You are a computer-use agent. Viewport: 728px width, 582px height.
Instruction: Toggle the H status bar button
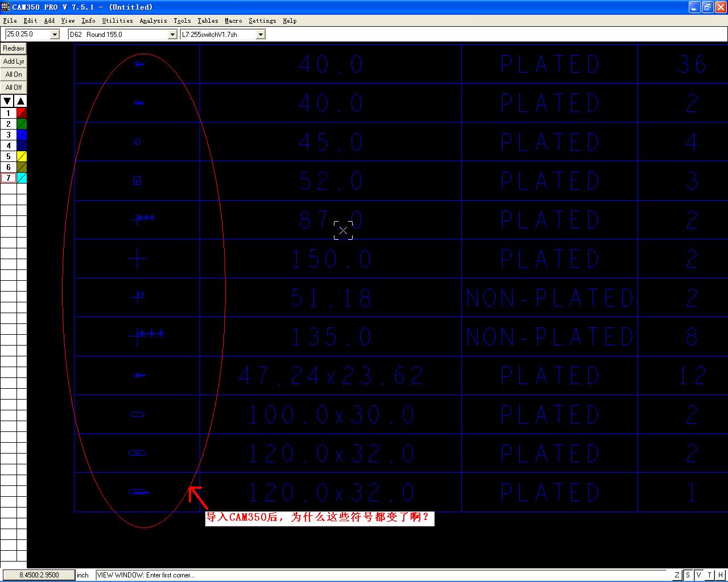pos(721,575)
